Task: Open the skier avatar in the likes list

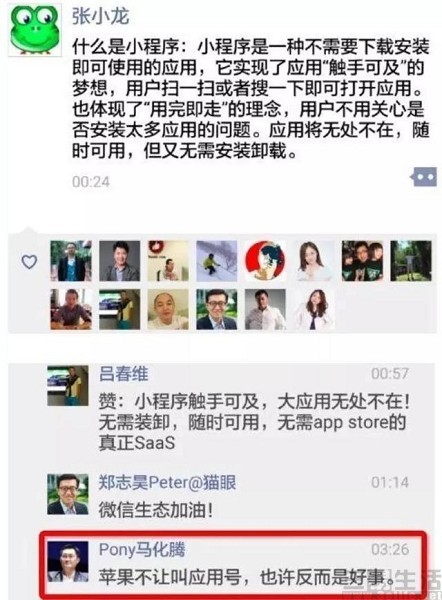Action: tap(217, 261)
